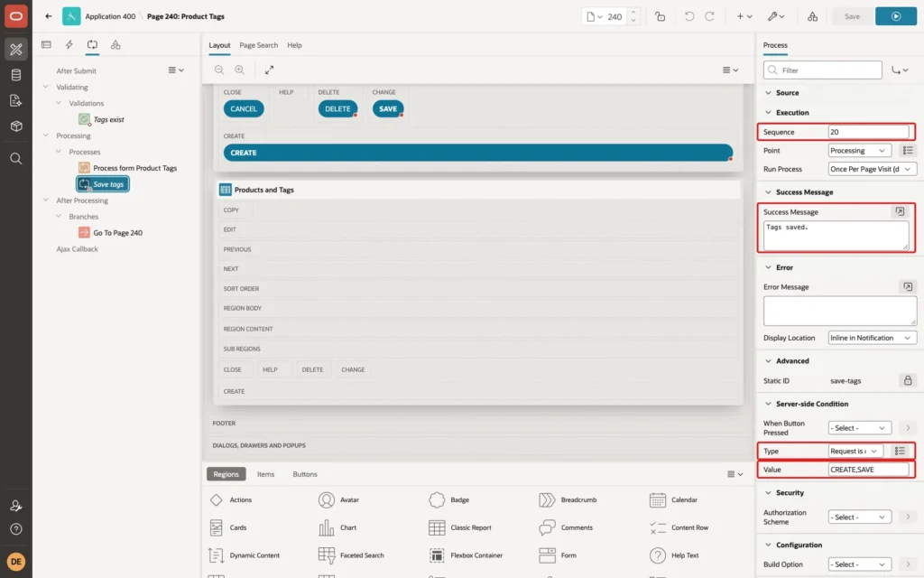
Task: Click the Redo icon
Action: [x=709, y=16]
